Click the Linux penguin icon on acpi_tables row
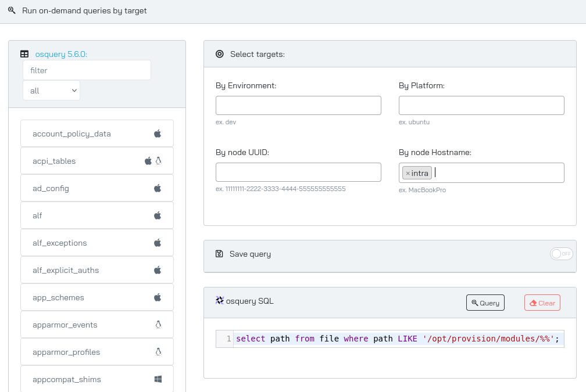Image resolution: width=586 pixels, height=392 pixels. (159, 161)
